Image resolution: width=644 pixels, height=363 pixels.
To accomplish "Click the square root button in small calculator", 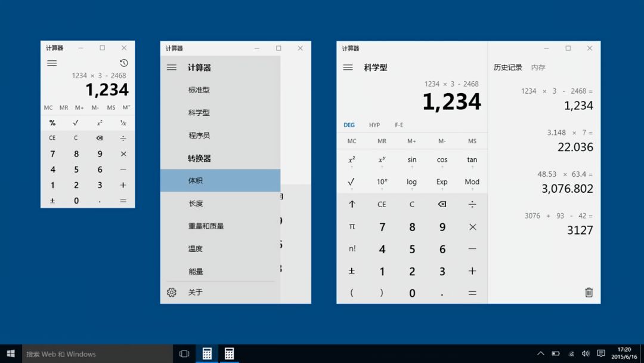I will (x=76, y=123).
